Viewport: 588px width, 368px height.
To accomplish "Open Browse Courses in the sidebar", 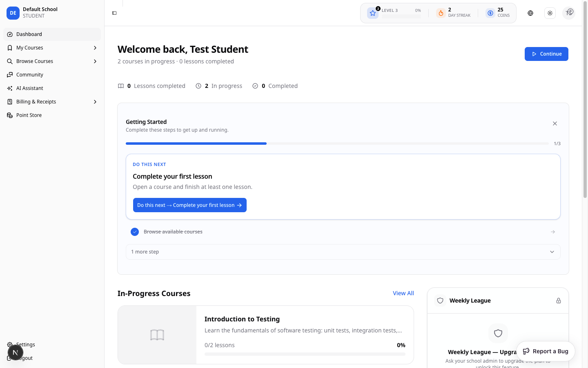I will click(52, 61).
